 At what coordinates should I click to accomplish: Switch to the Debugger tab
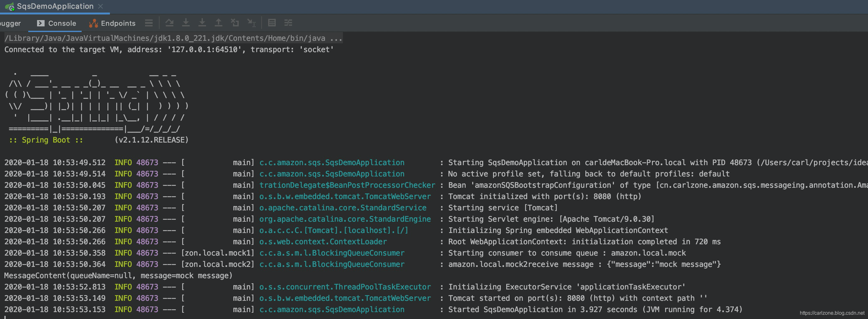tap(10, 23)
